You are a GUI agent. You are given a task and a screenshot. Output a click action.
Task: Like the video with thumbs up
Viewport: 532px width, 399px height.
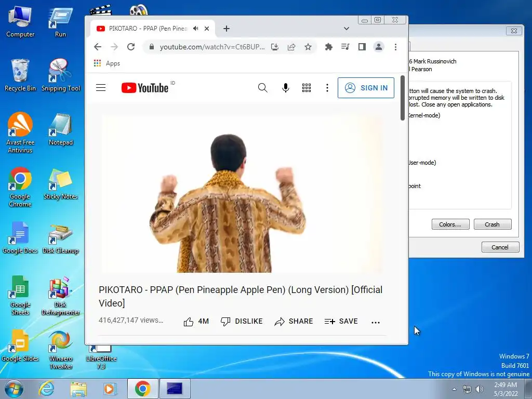click(196, 321)
